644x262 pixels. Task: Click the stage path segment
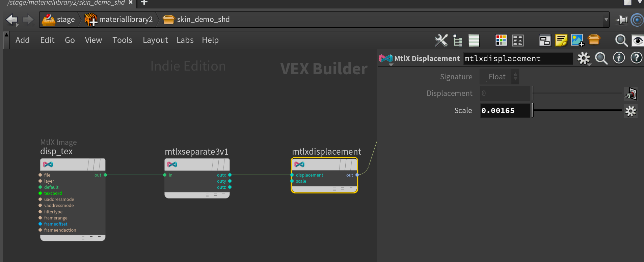pyautogui.click(x=66, y=20)
